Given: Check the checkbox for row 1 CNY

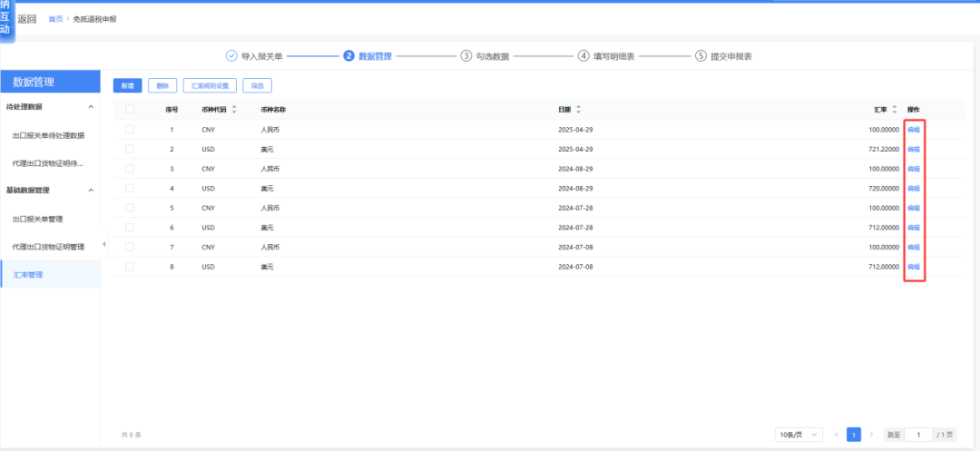Looking at the screenshot, I should click(130, 129).
